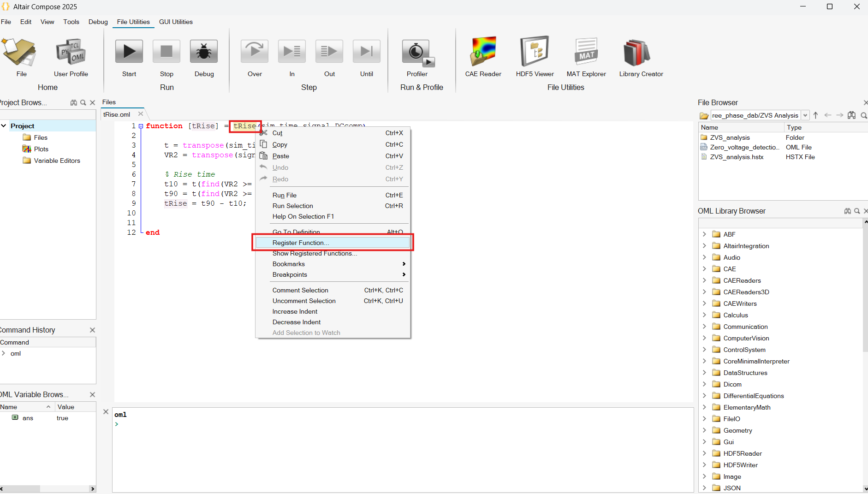
Task: Step Over the current line
Action: click(254, 51)
